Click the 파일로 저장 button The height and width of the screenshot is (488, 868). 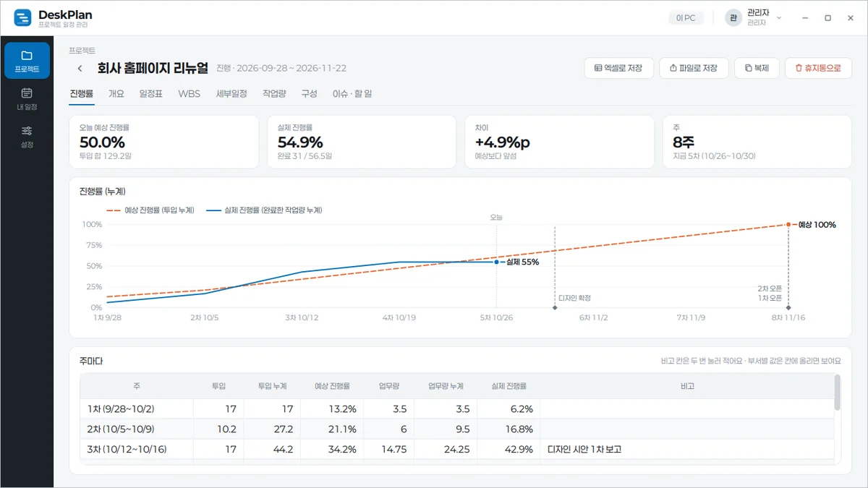tap(694, 68)
